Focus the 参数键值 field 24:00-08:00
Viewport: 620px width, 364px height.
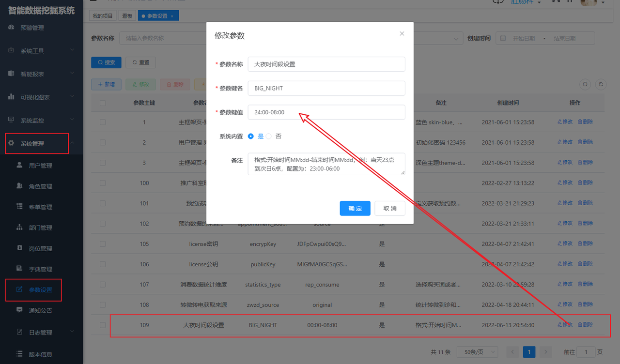pos(326,112)
